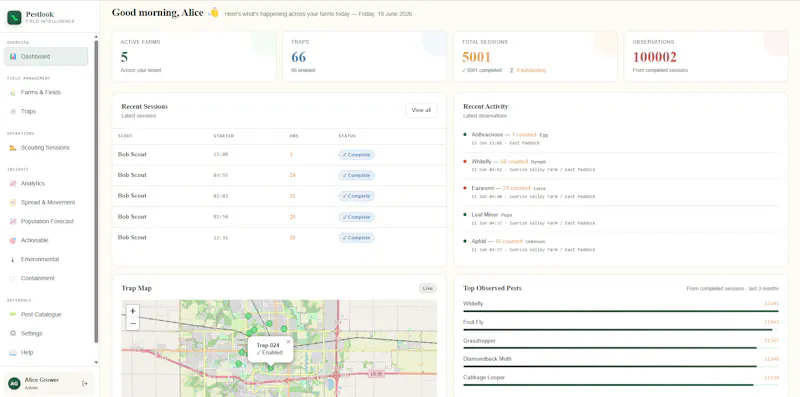Viewport: 800px width, 397px height.
Task: Click the Pestlook logo icon
Action: 14,18
